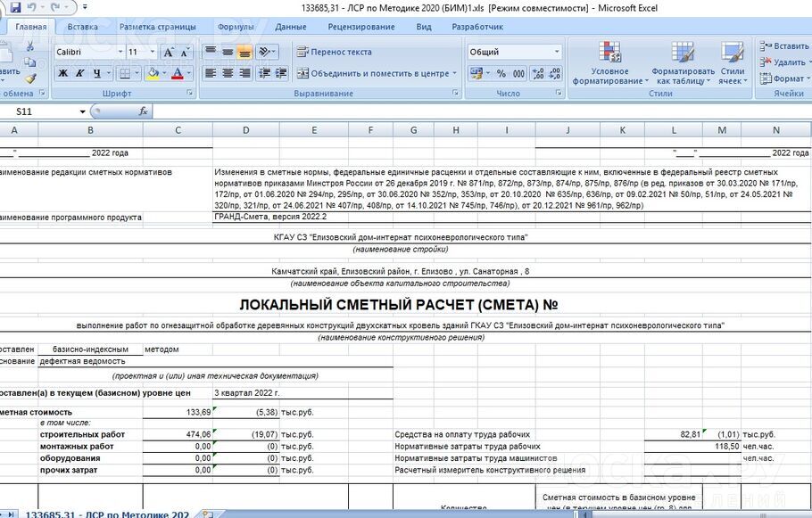Toggle bold Ж formatting
Image resolution: width=812 pixels, height=518 pixels.
63,73
